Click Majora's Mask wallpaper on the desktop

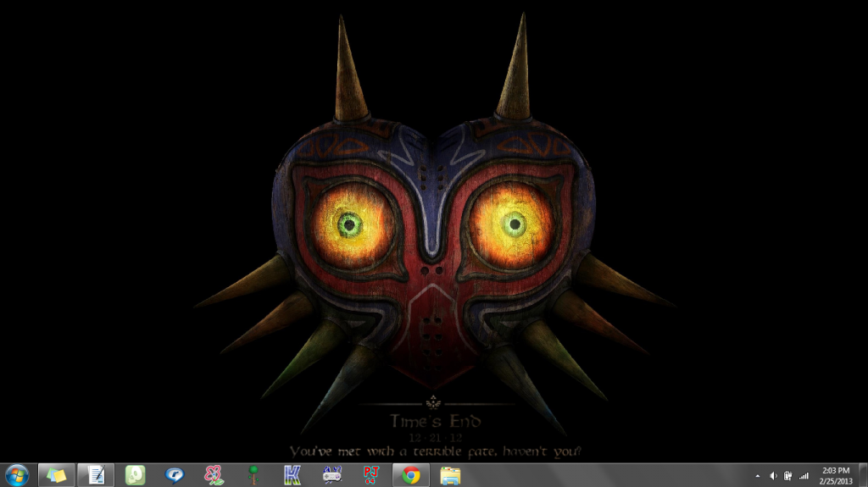pos(434,221)
